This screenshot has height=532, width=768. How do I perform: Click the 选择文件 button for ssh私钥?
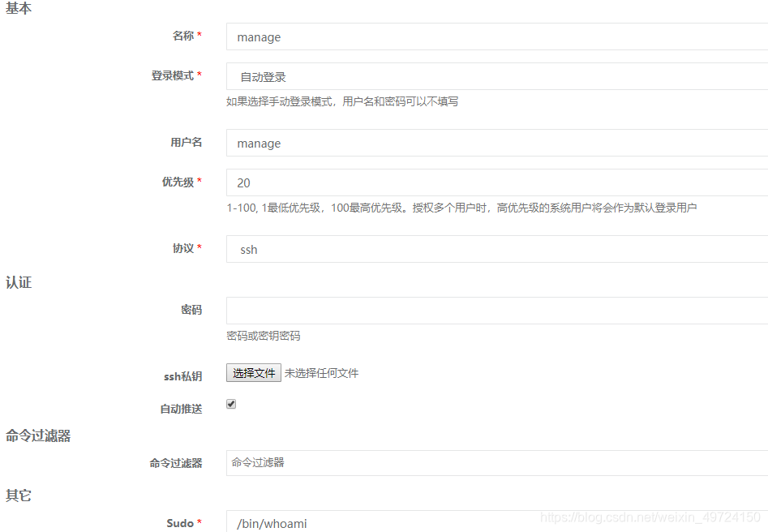coord(254,373)
